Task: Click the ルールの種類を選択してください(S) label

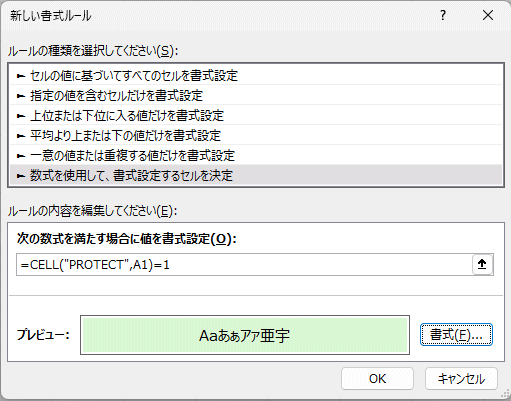Action: [x=93, y=51]
